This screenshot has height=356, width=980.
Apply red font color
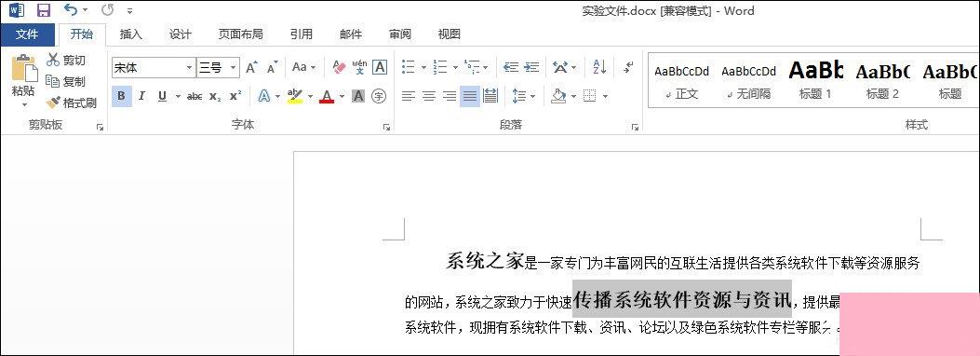point(327,96)
